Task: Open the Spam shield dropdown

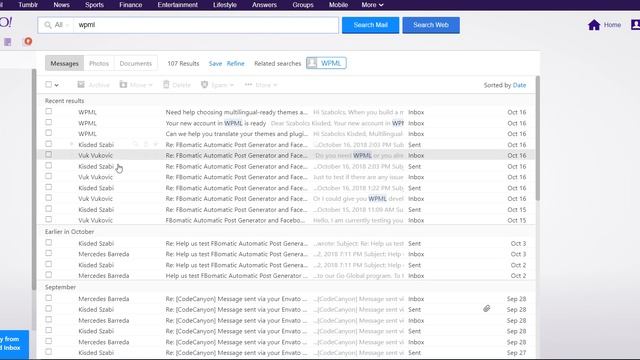Action: coord(217,84)
